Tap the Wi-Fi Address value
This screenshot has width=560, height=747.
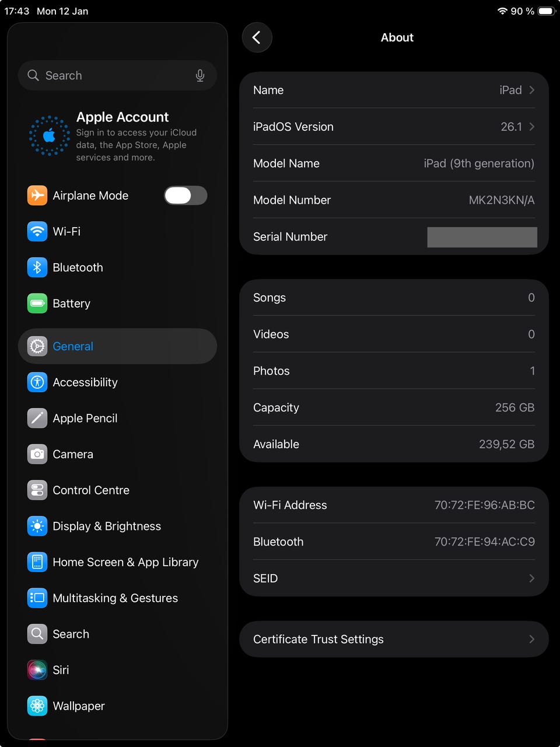pyautogui.click(x=484, y=505)
